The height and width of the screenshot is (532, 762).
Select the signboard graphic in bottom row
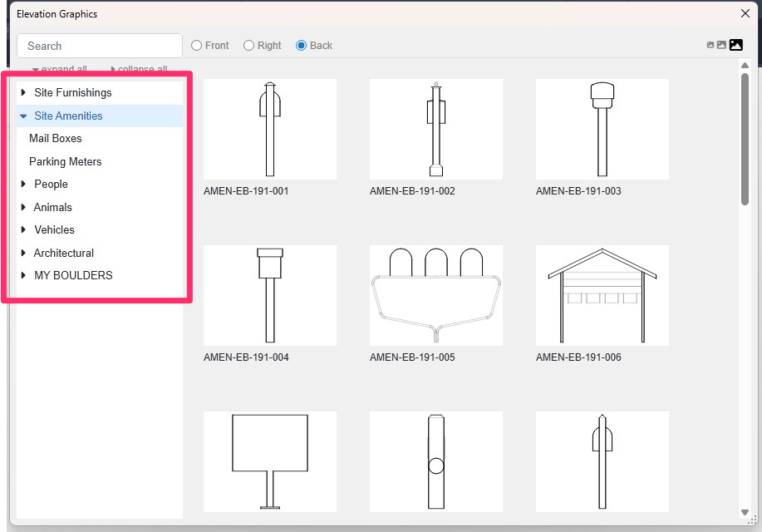point(269,461)
